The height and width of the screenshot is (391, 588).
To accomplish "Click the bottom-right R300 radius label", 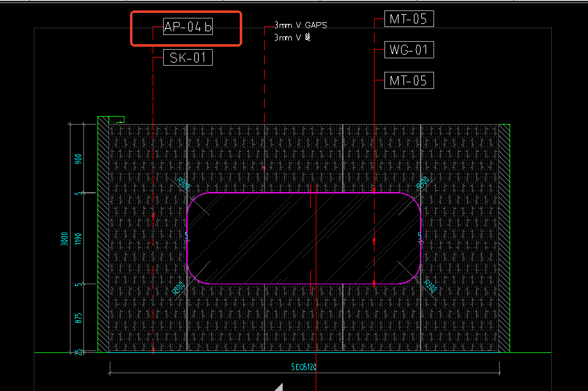I will (x=430, y=287).
